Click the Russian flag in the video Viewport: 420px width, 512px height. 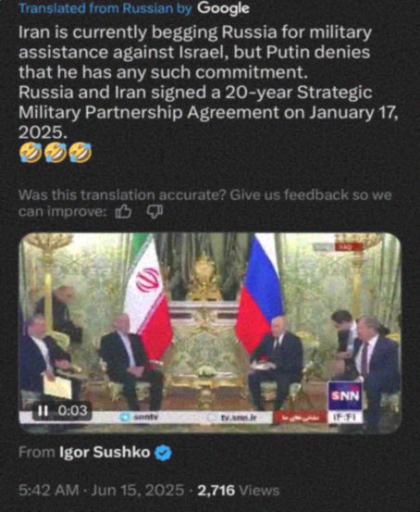pyautogui.click(x=259, y=293)
